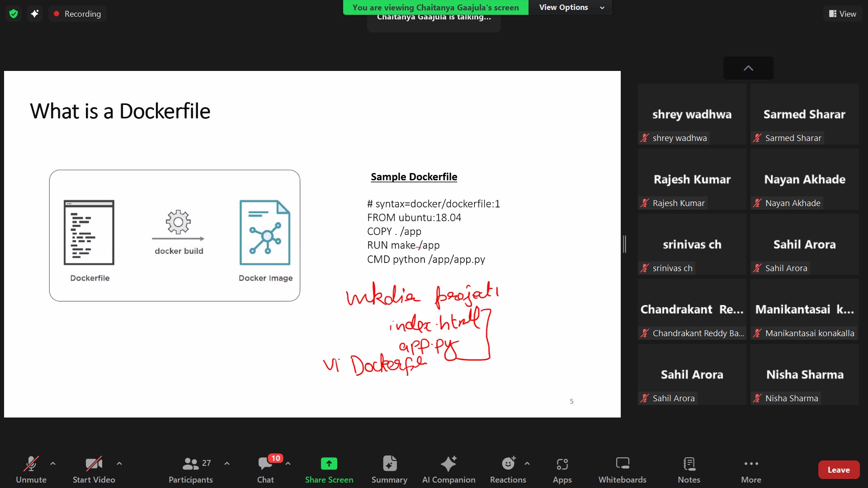This screenshot has width=868, height=488.
Task: Expand audio settings arrow next to Unmute
Action: click(53, 463)
